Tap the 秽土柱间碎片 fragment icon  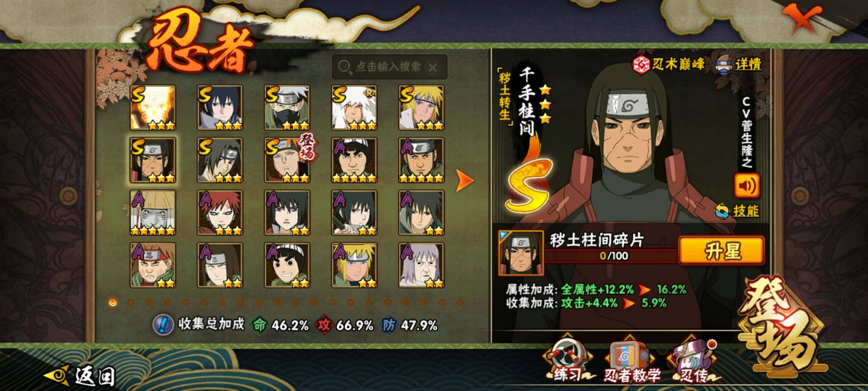(521, 253)
